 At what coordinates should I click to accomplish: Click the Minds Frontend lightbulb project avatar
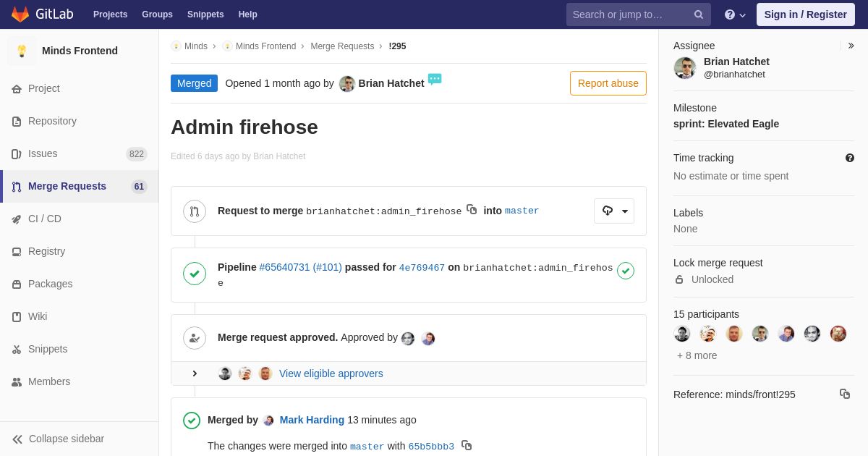(x=22, y=51)
